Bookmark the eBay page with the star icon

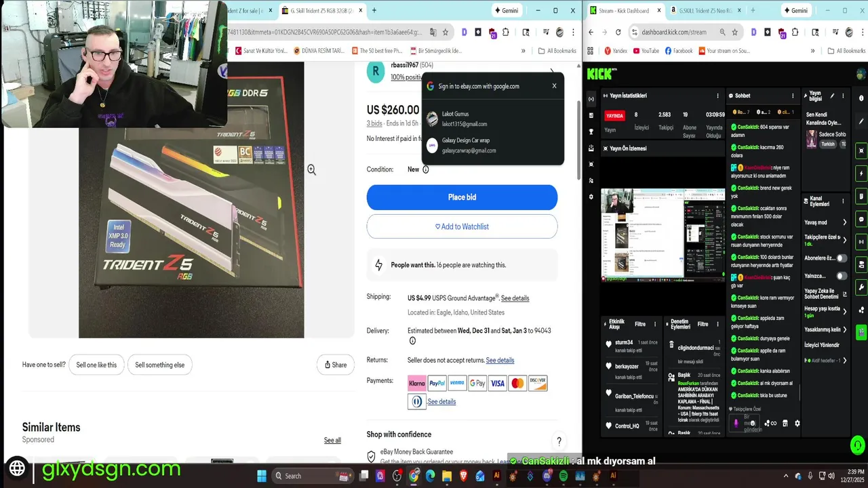[x=446, y=32]
